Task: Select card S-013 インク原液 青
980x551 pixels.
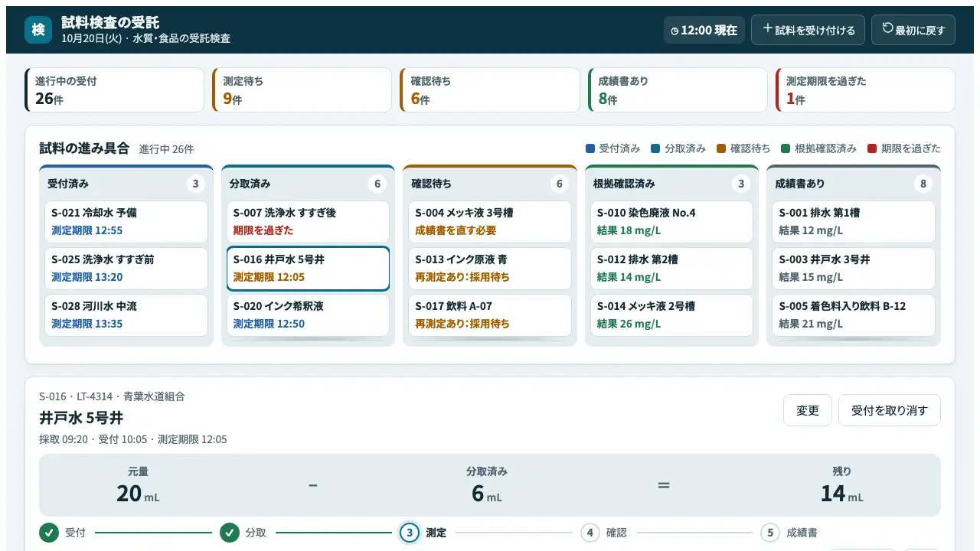Action: [x=490, y=269]
